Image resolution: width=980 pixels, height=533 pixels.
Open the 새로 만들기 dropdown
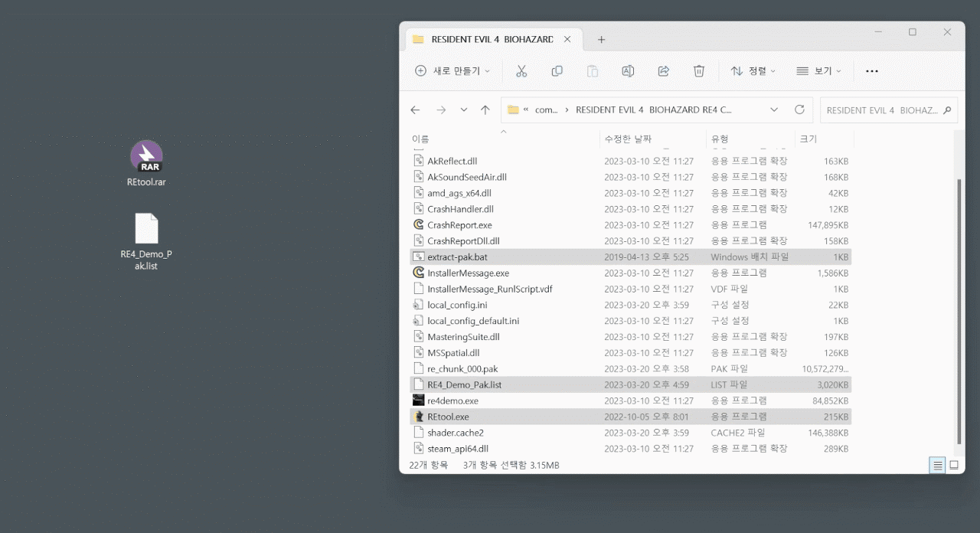click(x=452, y=70)
